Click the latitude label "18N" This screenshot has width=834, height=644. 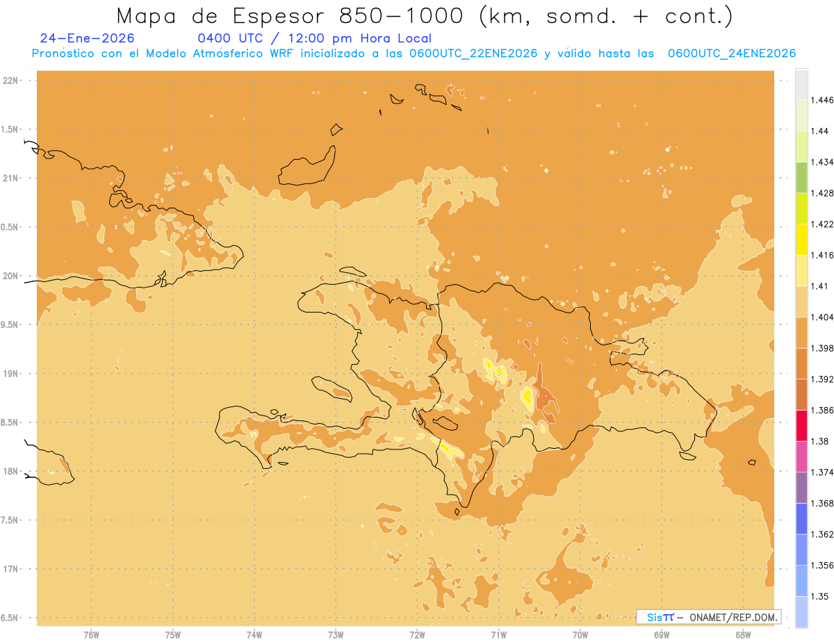tap(10, 471)
